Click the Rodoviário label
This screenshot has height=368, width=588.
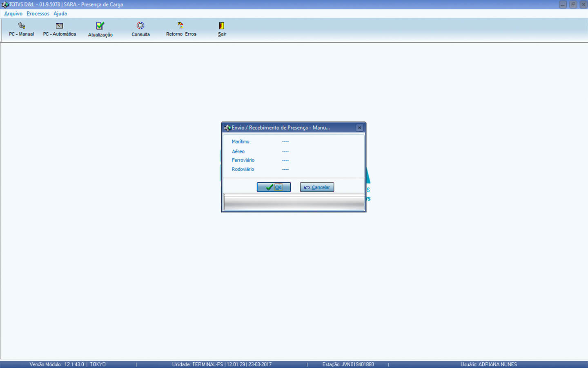point(243,169)
